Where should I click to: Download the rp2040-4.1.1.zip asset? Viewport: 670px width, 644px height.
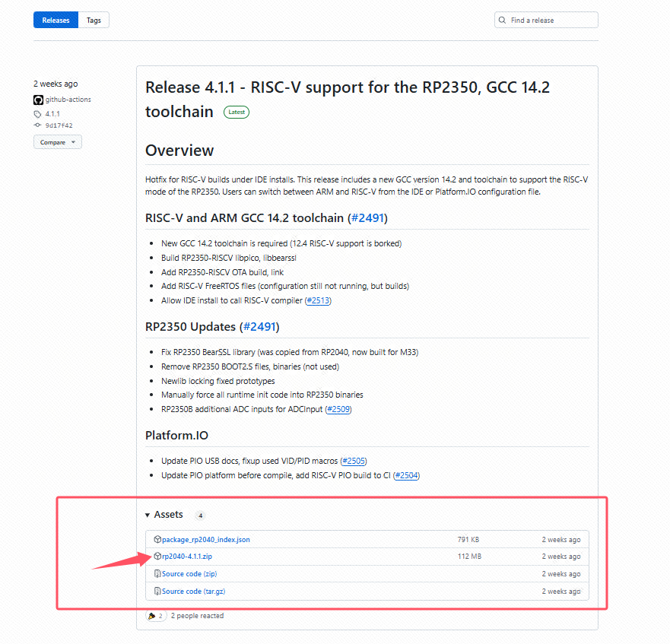[x=186, y=557]
